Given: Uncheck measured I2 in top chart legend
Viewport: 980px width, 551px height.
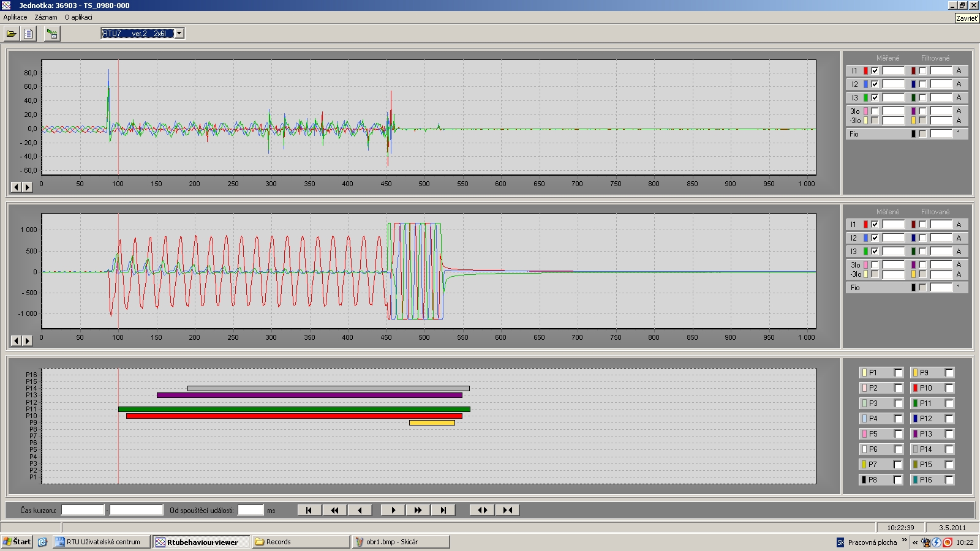Looking at the screenshot, I should click(875, 84).
